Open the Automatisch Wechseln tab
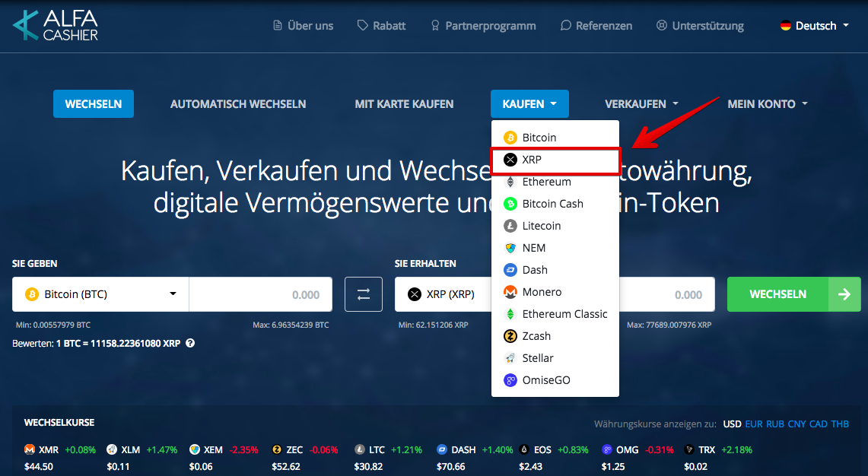868x476 pixels. pos(238,103)
